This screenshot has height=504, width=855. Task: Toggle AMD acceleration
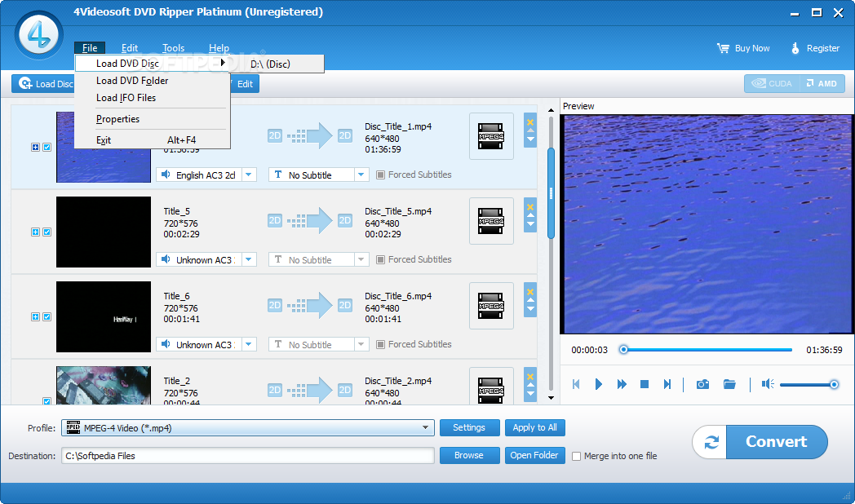click(822, 83)
